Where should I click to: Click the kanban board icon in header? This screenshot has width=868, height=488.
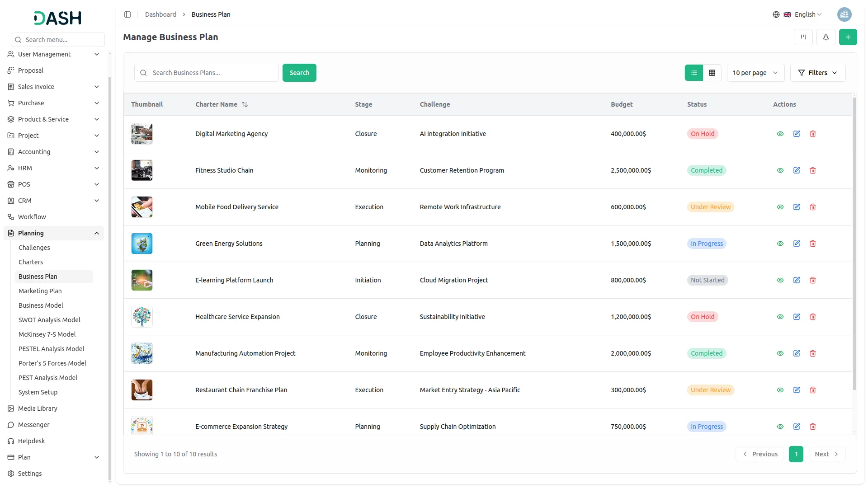[803, 37]
